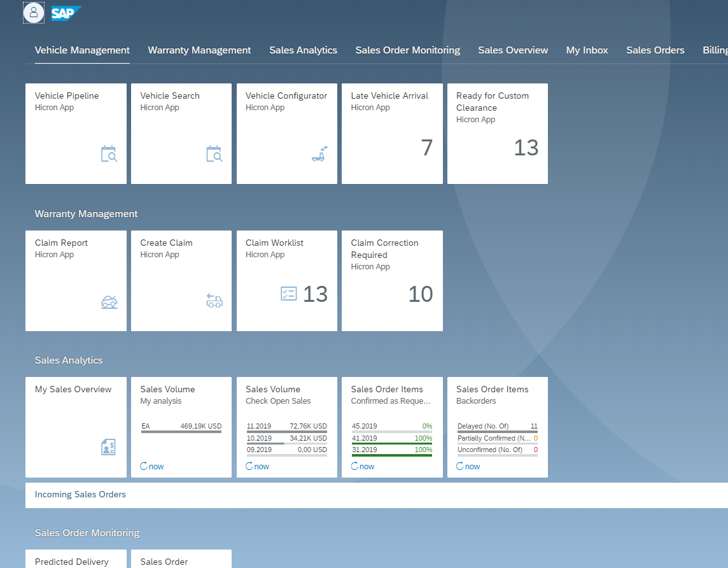Click the SAP logo
The image size is (728, 568).
66,13
